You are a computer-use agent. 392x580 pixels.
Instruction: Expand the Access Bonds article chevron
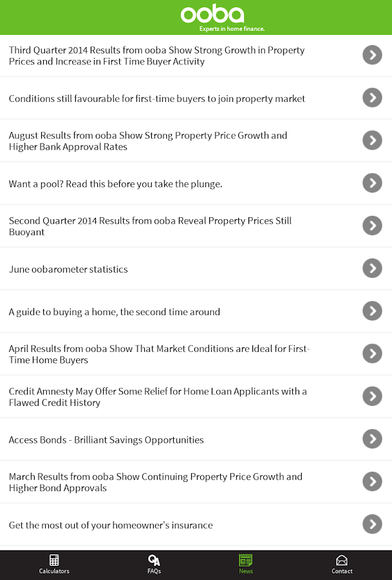point(372,440)
